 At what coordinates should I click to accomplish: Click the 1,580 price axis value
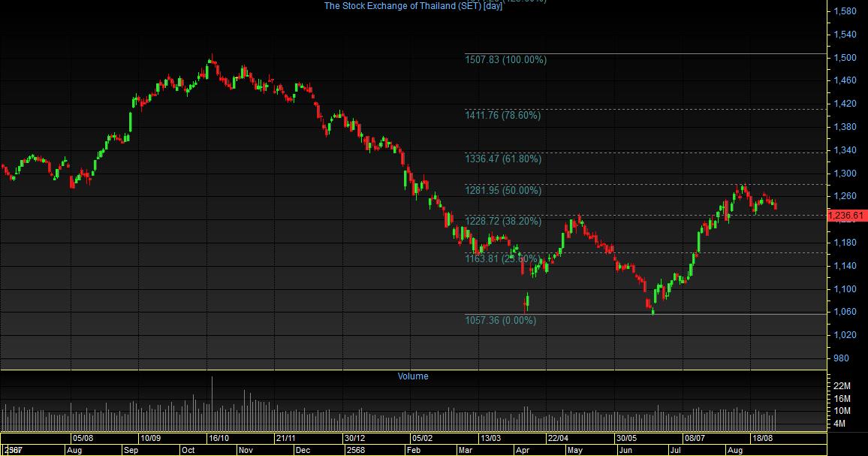click(845, 11)
